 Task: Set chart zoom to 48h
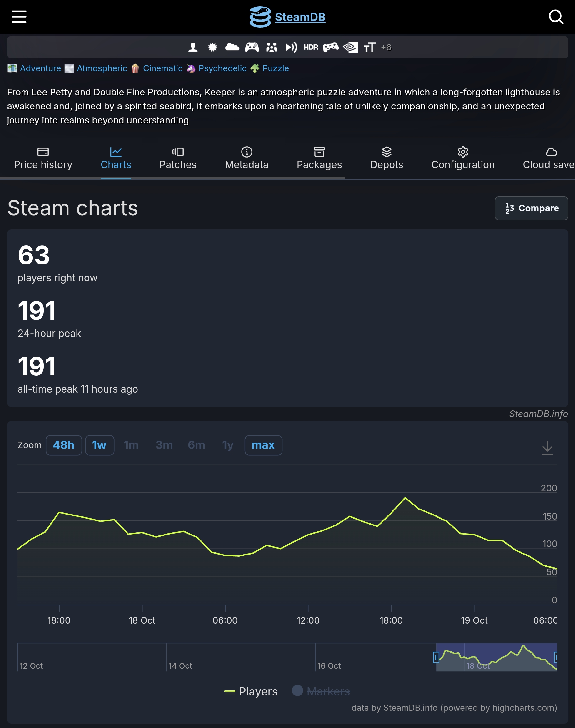(x=64, y=445)
